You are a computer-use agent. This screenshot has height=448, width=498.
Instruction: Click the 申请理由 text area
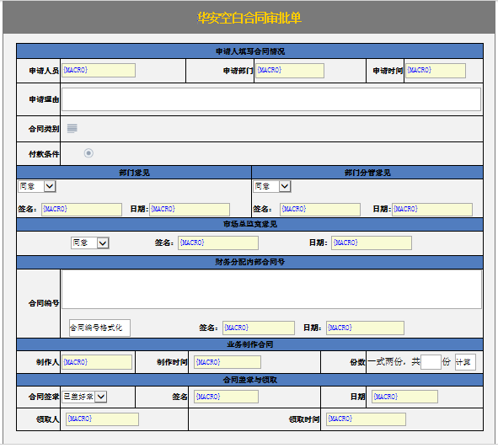coord(271,99)
